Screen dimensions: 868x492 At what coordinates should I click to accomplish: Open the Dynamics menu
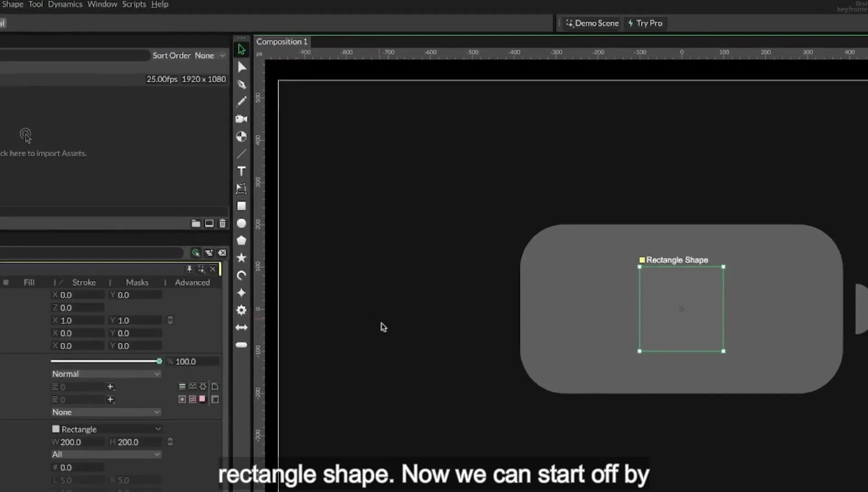pyautogui.click(x=65, y=5)
